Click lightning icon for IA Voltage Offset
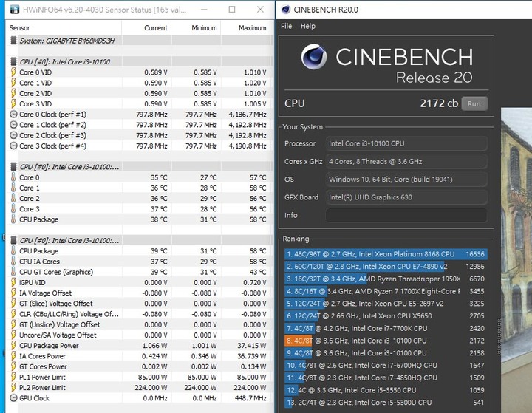 pos(13,293)
